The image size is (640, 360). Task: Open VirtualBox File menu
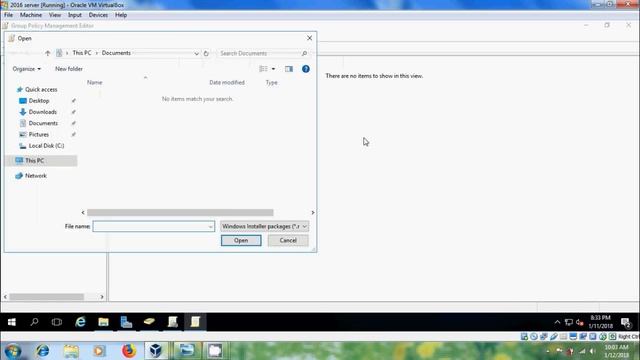pyautogui.click(x=9, y=15)
